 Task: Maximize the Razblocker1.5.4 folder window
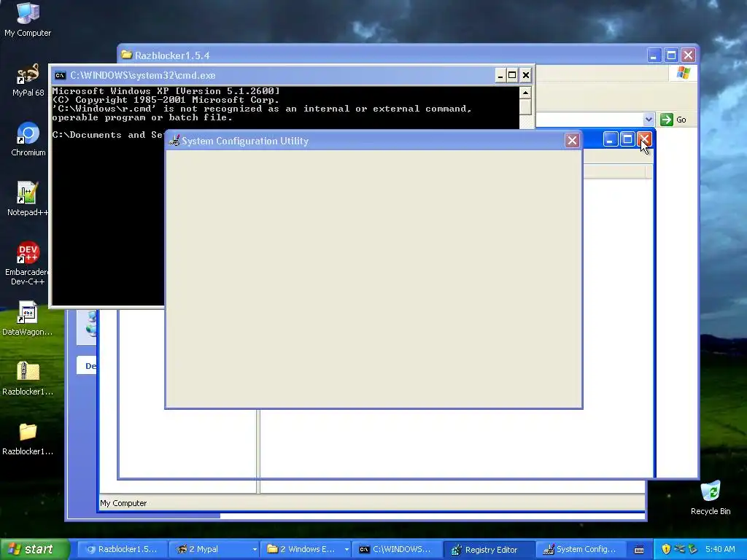(x=671, y=55)
